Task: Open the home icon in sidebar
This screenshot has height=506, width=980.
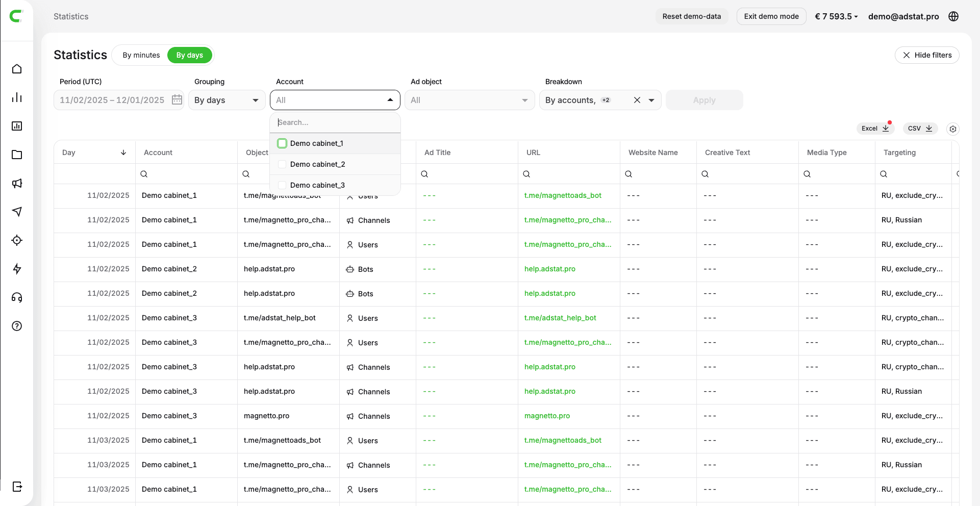Action: 17,69
